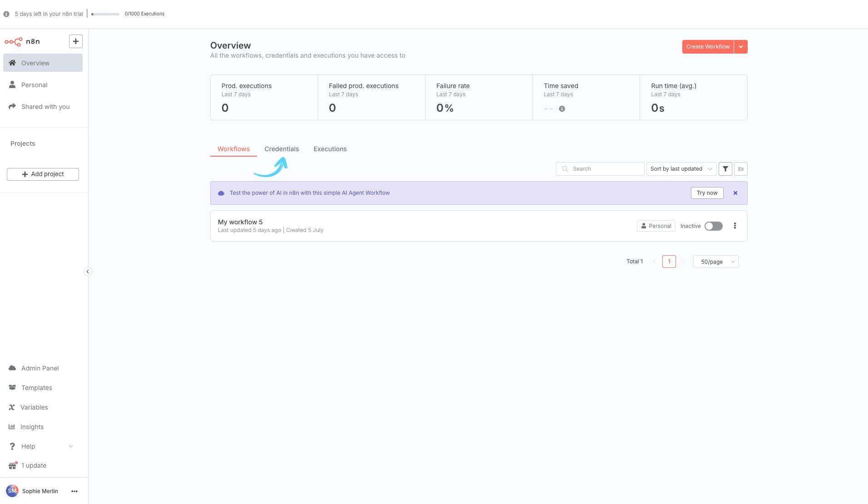Click the Failed prod. executions card
Screen dimensions: 868x504
[x=371, y=98]
